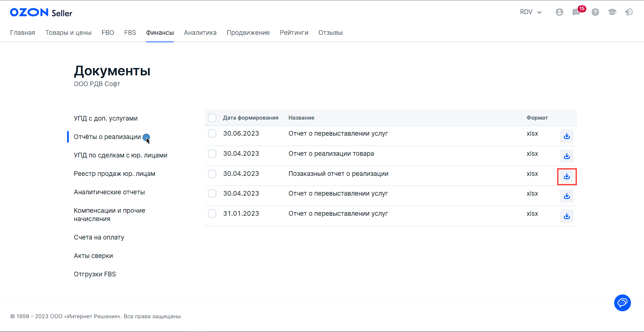Download the 31.01.2023 report file
This screenshot has width=644, height=332.
(x=567, y=216)
